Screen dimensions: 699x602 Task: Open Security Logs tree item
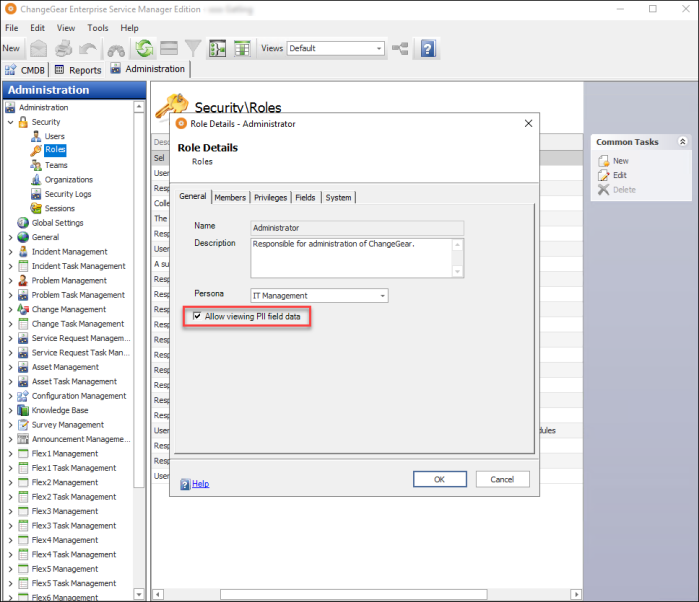68,194
